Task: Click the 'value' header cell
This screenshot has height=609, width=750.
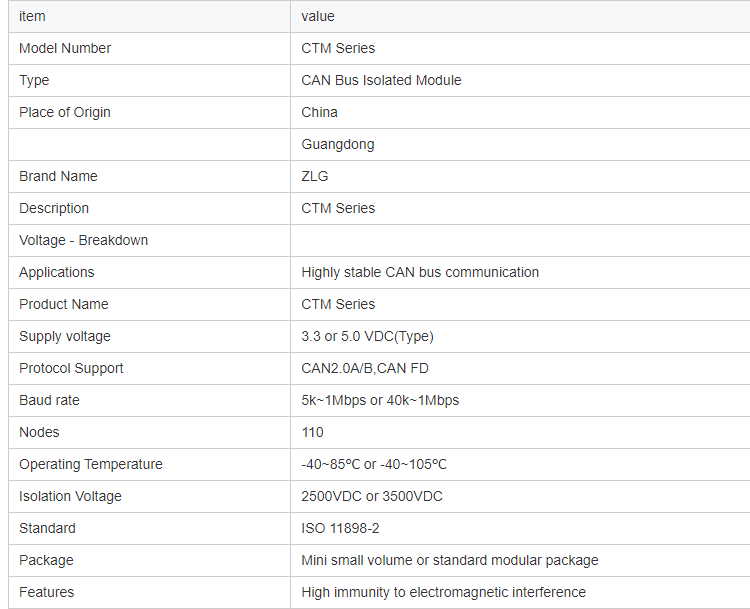Action: pos(318,16)
